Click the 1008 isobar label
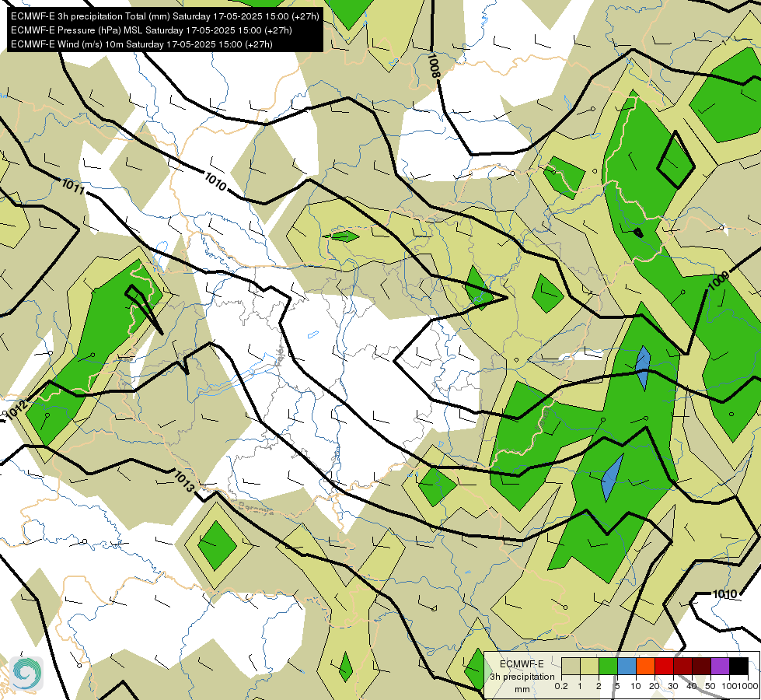Viewport: 761px width, 700px height. click(434, 65)
